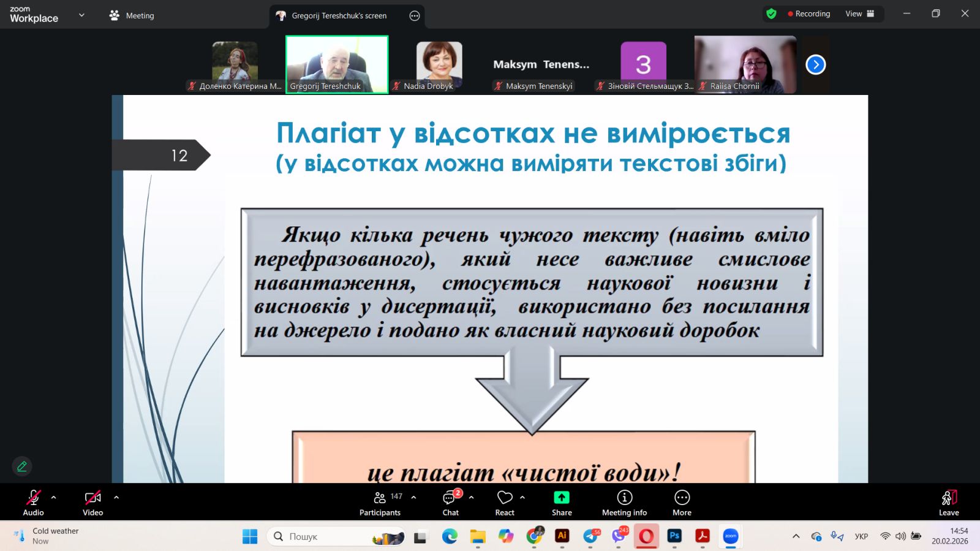Click the annotate pencil icon

(22, 466)
